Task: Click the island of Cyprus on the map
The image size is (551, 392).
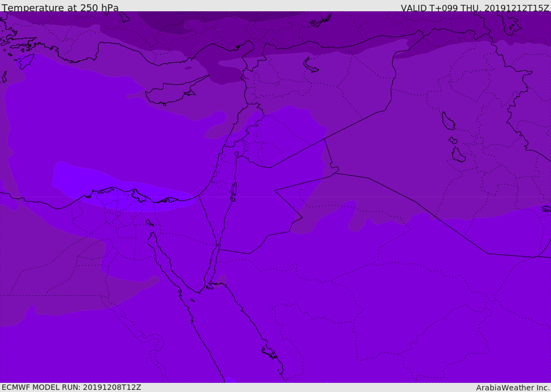Action: tap(172, 92)
